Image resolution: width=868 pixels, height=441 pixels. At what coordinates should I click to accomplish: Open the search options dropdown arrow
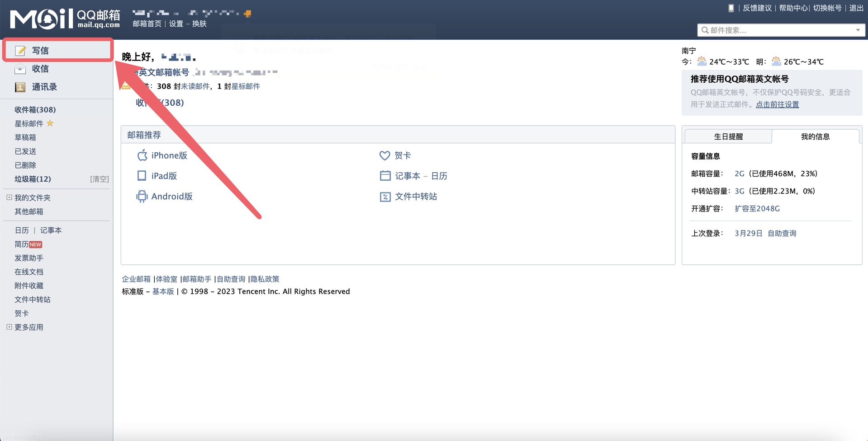[x=858, y=30]
